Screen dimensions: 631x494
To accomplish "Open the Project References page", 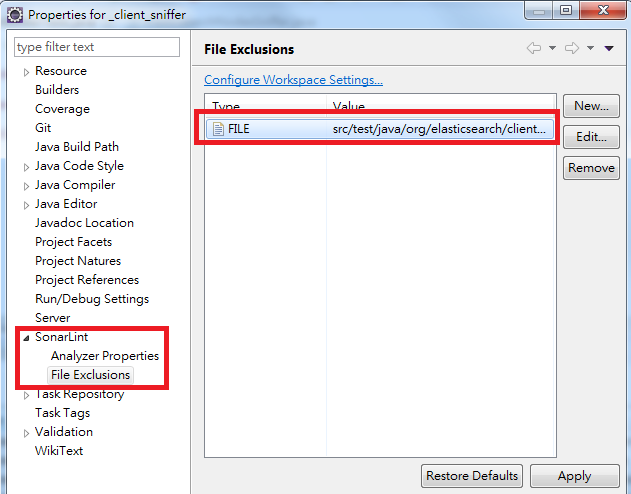I will (x=87, y=279).
